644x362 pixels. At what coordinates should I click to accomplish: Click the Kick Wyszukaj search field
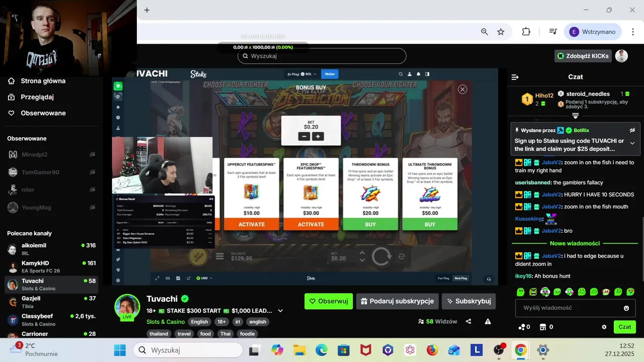click(x=322, y=56)
